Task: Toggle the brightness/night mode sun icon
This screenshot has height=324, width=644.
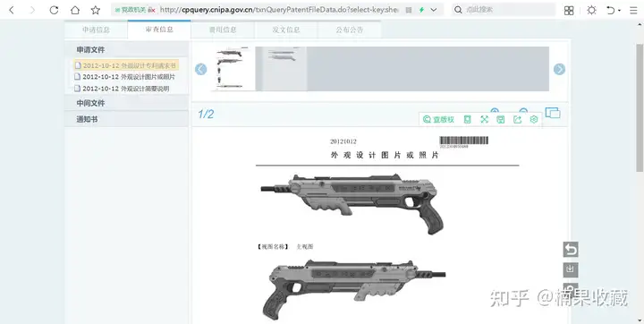Action: click(x=591, y=10)
